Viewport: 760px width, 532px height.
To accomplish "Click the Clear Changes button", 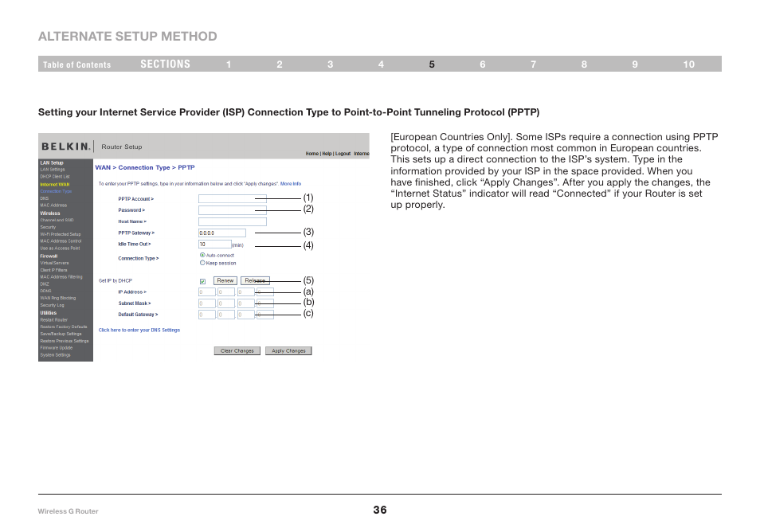I will 237,350.
